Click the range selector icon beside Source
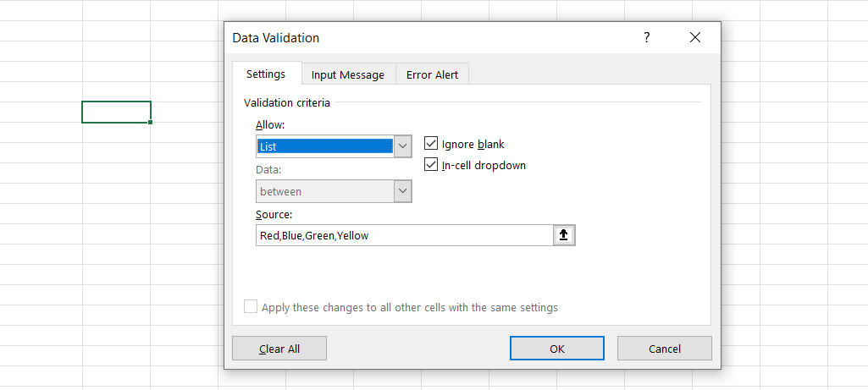This screenshot has height=390, width=868. point(564,235)
